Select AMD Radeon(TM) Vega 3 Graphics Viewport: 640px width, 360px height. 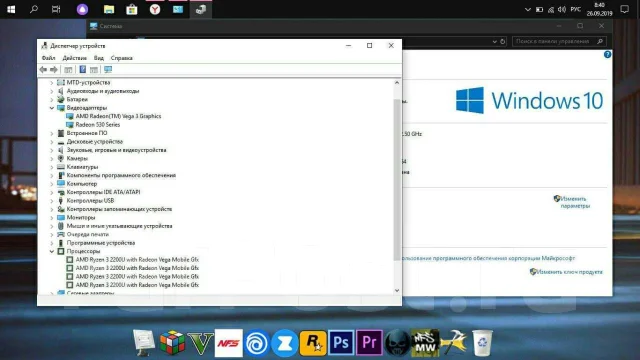click(x=118, y=116)
